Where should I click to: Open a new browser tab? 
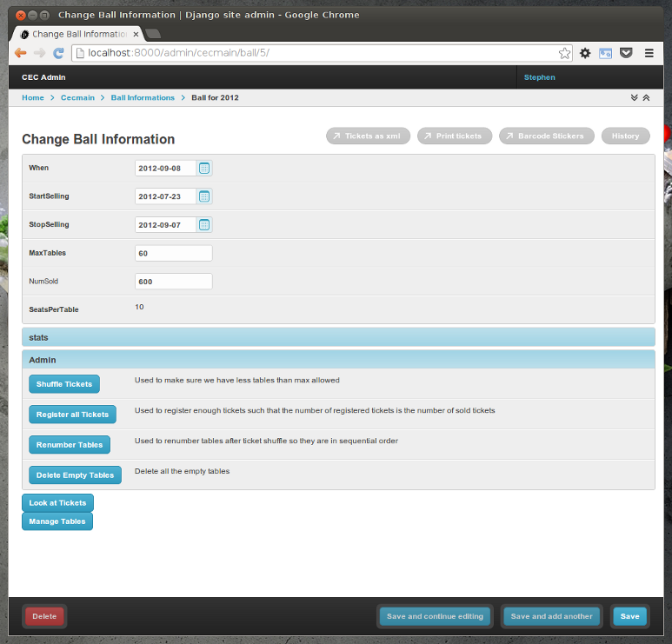(153, 33)
